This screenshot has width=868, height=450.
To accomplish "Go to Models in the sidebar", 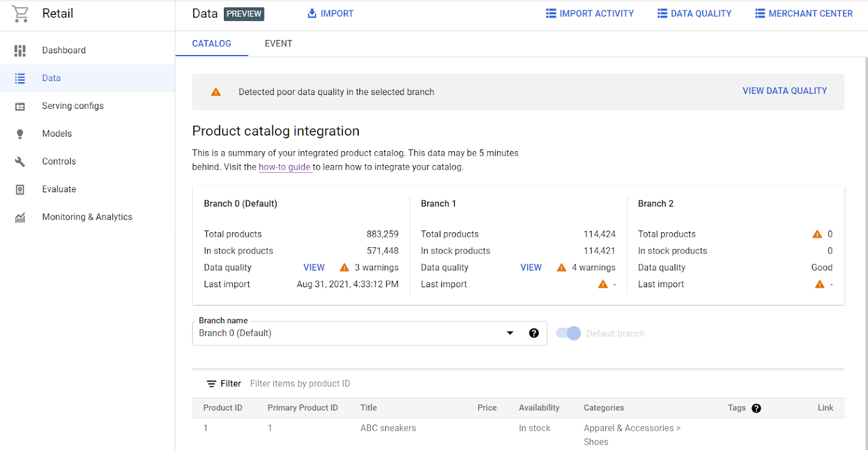I will pyautogui.click(x=87, y=134).
